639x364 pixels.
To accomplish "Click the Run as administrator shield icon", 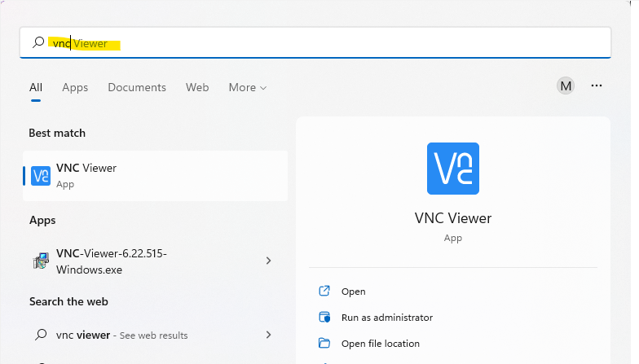I will 324,317.
